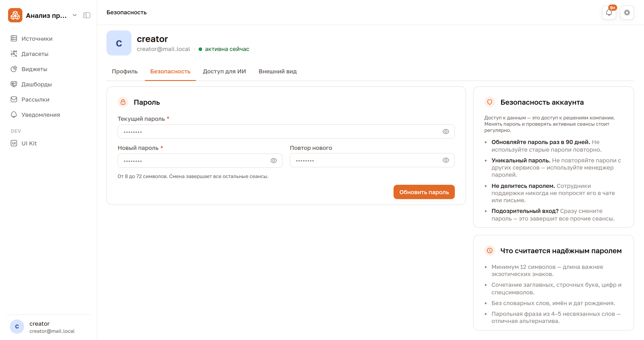Open Рассылки in the sidebar
This screenshot has height=340, width=644.
pyautogui.click(x=48, y=100)
